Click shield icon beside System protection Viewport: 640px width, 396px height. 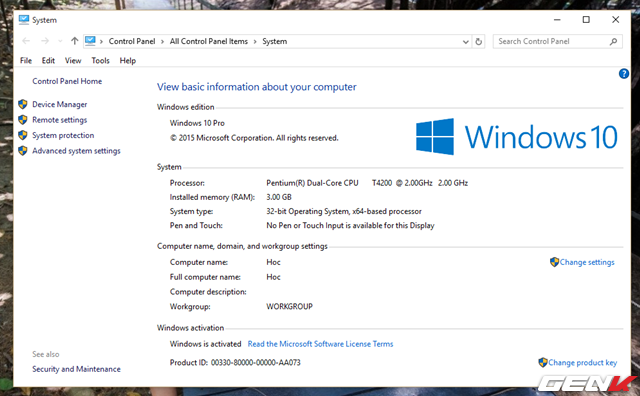tap(23, 135)
